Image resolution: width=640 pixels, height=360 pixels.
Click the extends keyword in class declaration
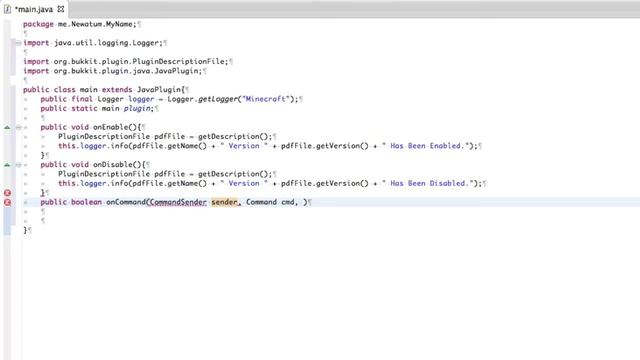[117, 89]
